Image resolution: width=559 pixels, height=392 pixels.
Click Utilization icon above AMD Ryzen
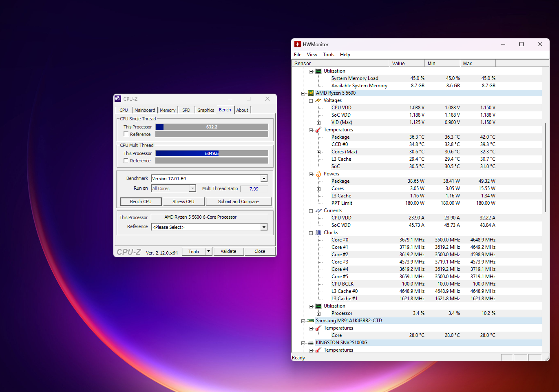click(318, 71)
